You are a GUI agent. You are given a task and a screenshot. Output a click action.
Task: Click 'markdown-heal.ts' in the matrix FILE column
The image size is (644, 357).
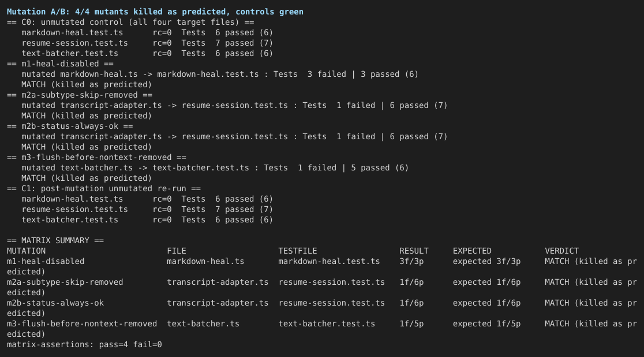(205, 262)
